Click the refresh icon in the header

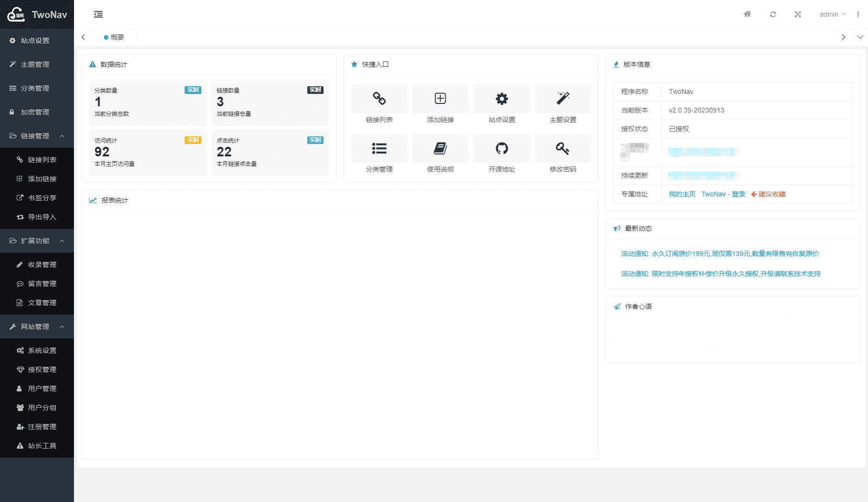coord(773,14)
